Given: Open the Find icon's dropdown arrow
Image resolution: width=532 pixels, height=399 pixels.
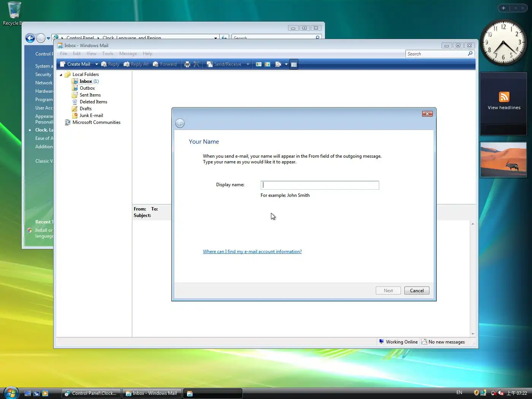Looking at the screenshot, I should click(286, 64).
